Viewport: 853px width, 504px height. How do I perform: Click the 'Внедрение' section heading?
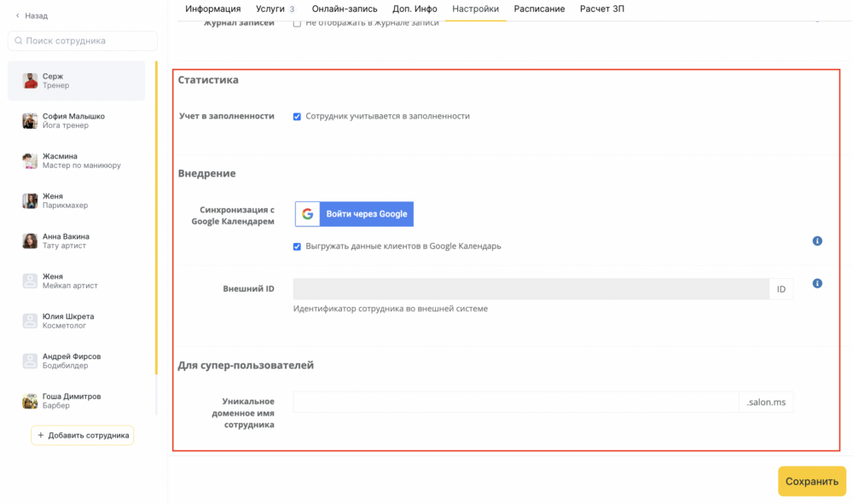206,173
